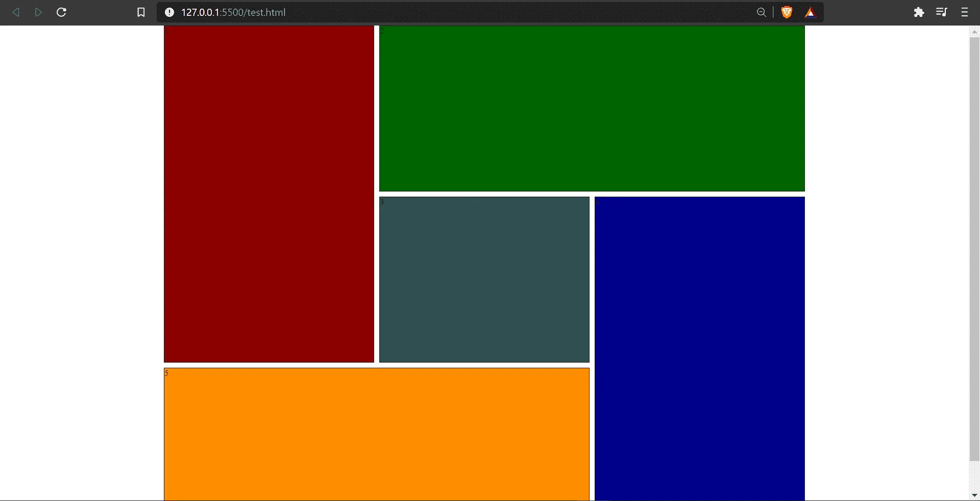The height and width of the screenshot is (501, 980).
Task: Click the vertical scrollbar thumb
Action: point(974,249)
